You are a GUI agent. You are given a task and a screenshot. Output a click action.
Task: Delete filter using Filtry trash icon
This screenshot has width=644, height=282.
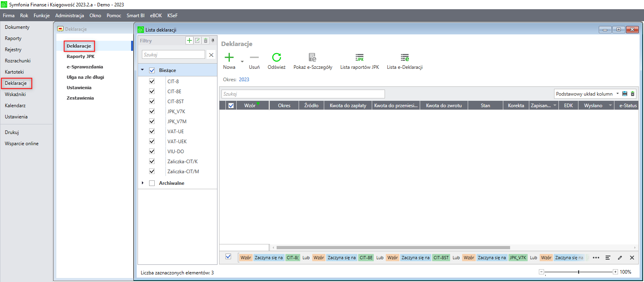tap(205, 40)
